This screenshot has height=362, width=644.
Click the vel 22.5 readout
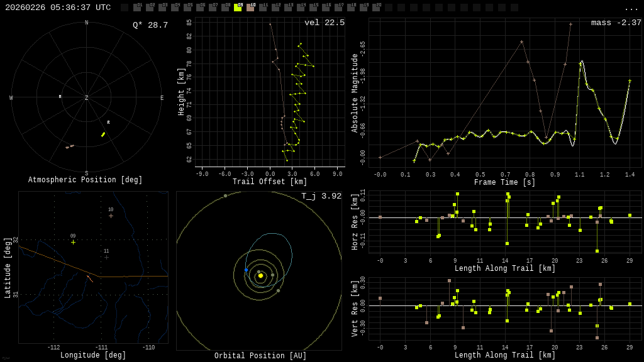324,23
